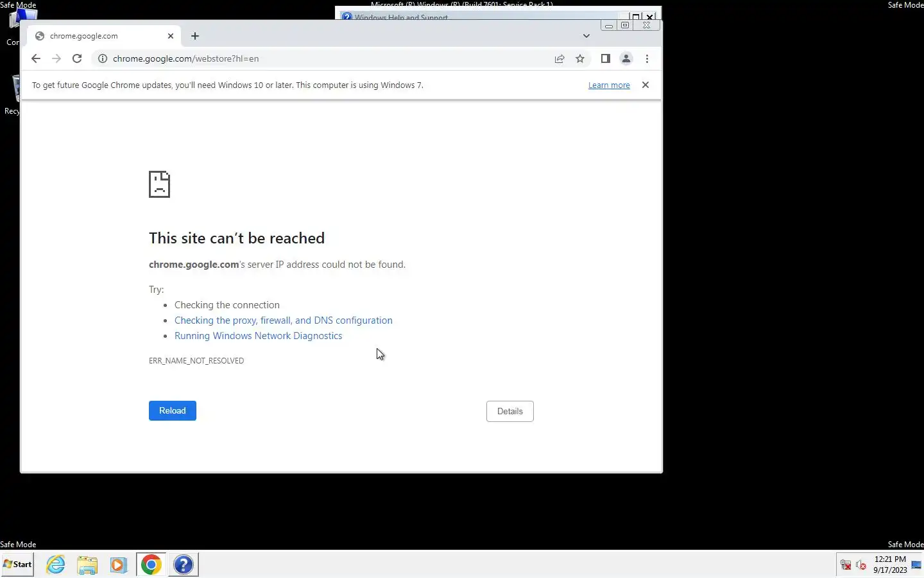Image resolution: width=924 pixels, height=578 pixels.
Task: Go back to the previous page
Action: [x=36, y=58]
